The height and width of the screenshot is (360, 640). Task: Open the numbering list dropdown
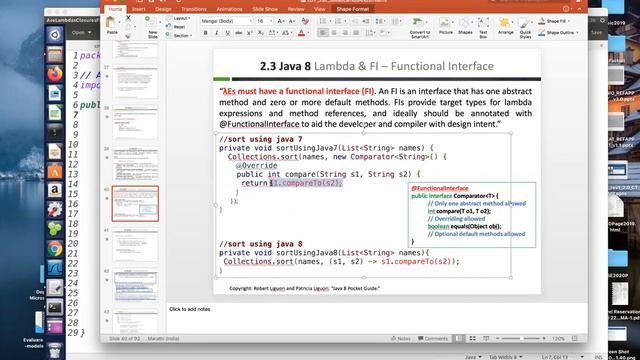click(345, 21)
